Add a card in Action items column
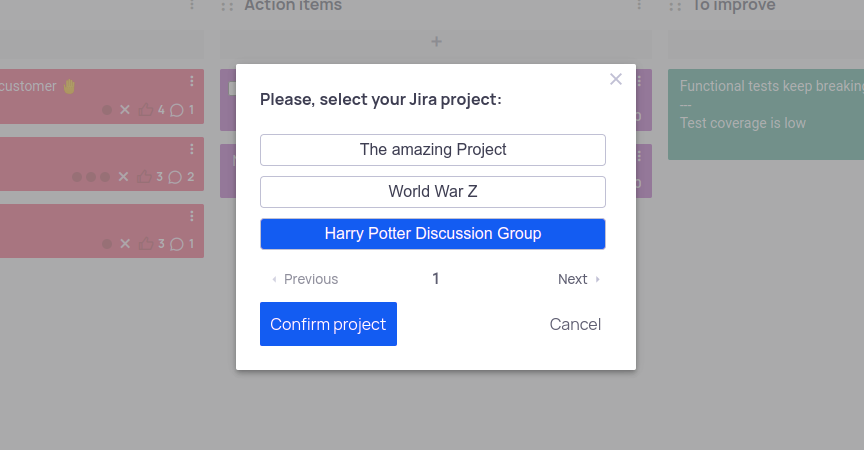The image size is (864, 450). tap(436, 42)
